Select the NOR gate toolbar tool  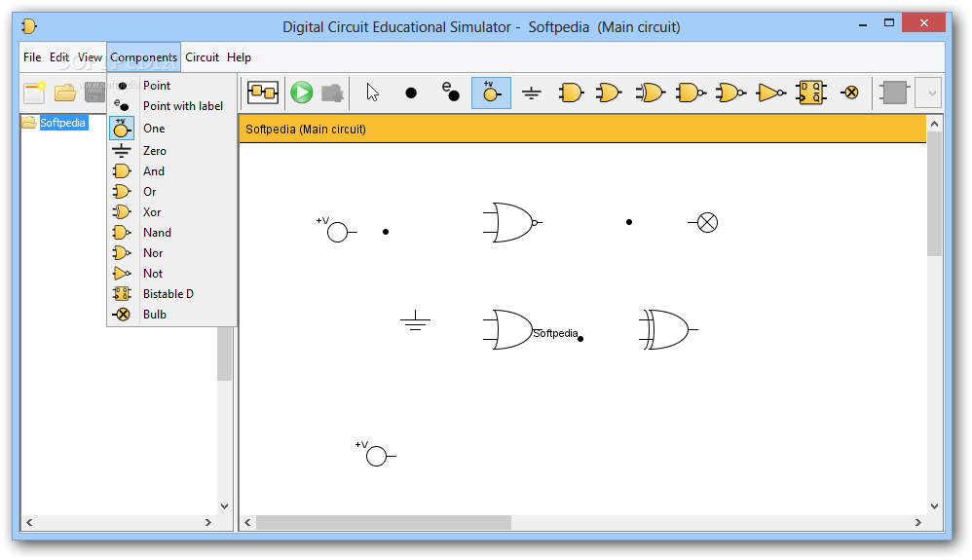tap(730, 93)
